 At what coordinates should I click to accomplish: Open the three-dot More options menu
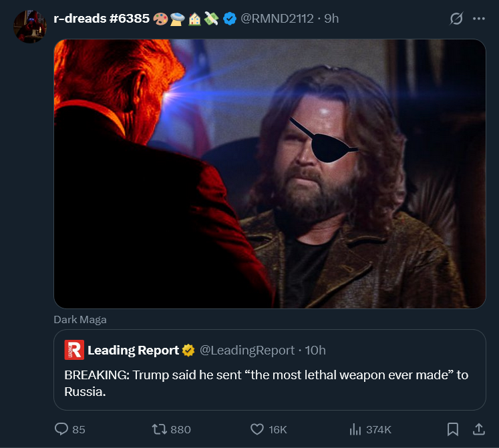tap(478, 19)
